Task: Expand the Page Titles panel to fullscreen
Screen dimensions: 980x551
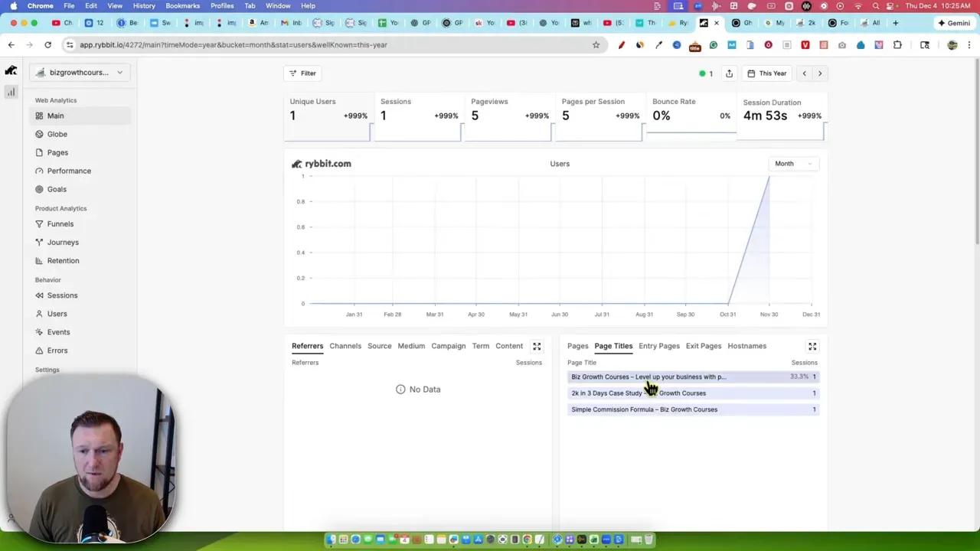Action: [x=812, y=346]
